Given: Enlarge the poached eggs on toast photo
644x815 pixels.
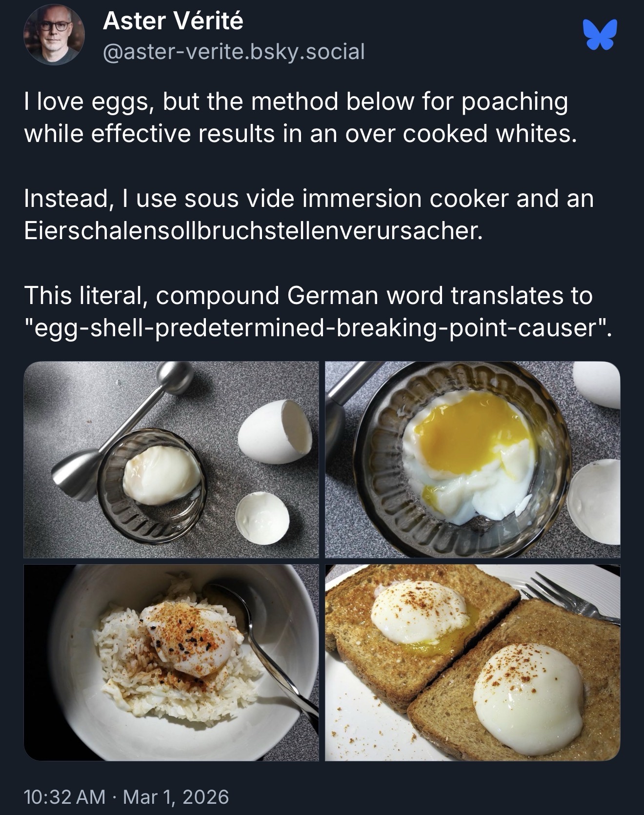Looking at the screenshot, I should pyautogui.click(x=472, y=662).
